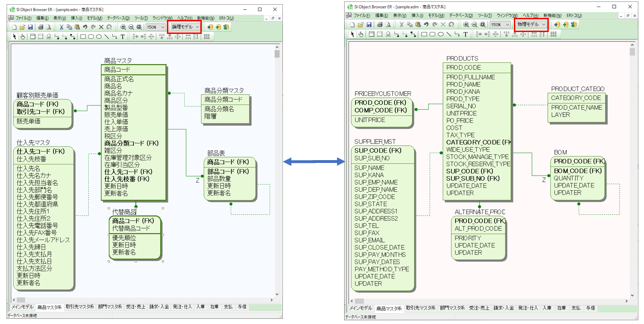Select the ellipse drawing tool
The image size is (644, 324).
[x=99, y=36]
